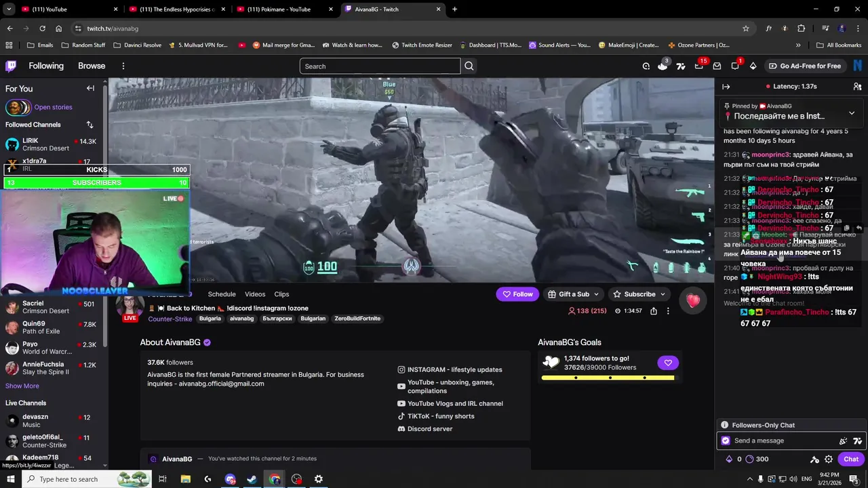
Task: Bookmark this page with star icon
Action: point(746,28)
